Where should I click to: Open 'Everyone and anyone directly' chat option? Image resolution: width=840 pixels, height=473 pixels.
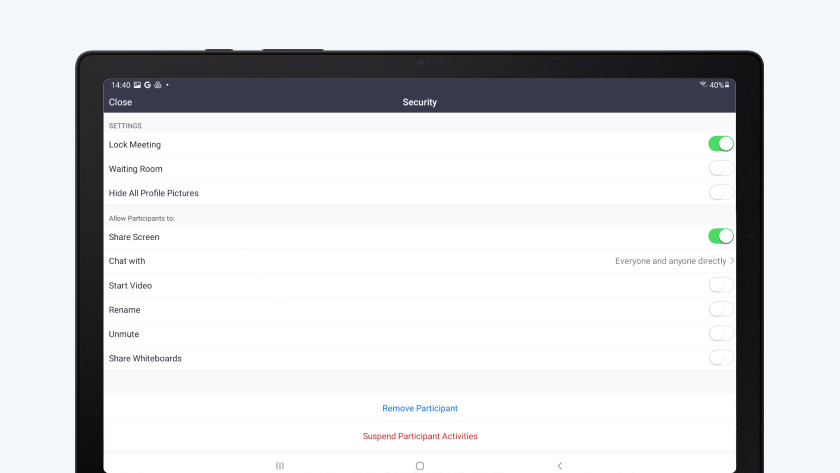click(x=670, y=261)
